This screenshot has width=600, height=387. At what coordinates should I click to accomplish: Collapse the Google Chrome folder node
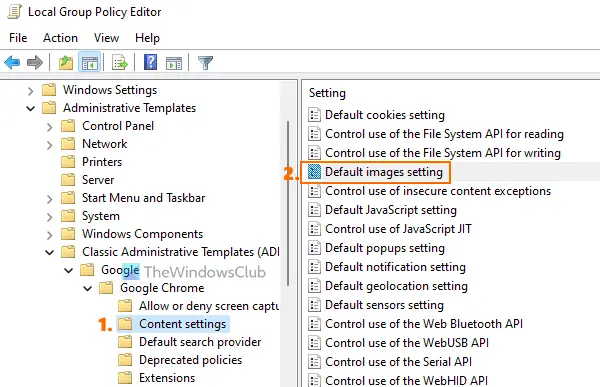click(x=88, y=288)
